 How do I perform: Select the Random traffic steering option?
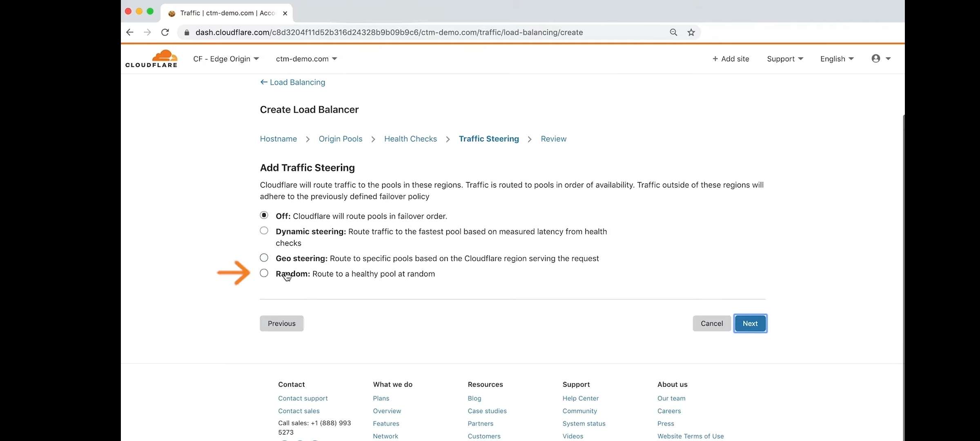point(264,273)
